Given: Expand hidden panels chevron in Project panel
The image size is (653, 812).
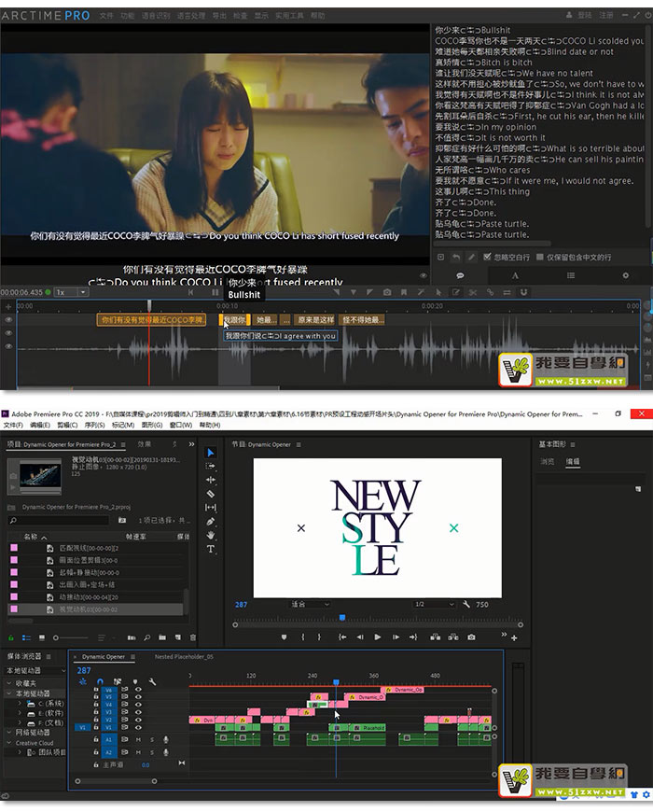Looking at the screenshot, I should click(x=191, y=444).
